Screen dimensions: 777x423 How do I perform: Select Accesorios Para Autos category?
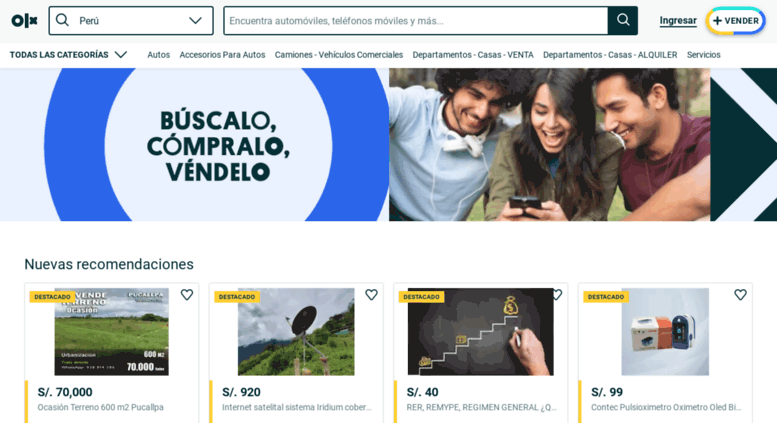[222, 54]
